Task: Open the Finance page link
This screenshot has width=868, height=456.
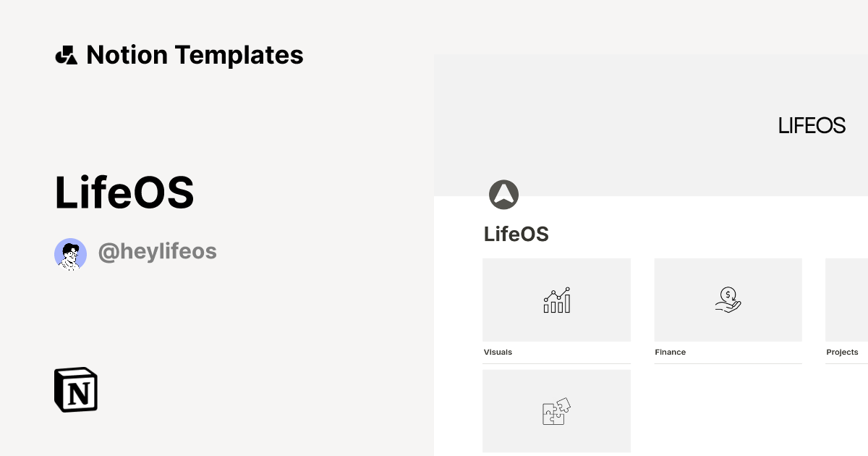Action: (x=670, y=352)
